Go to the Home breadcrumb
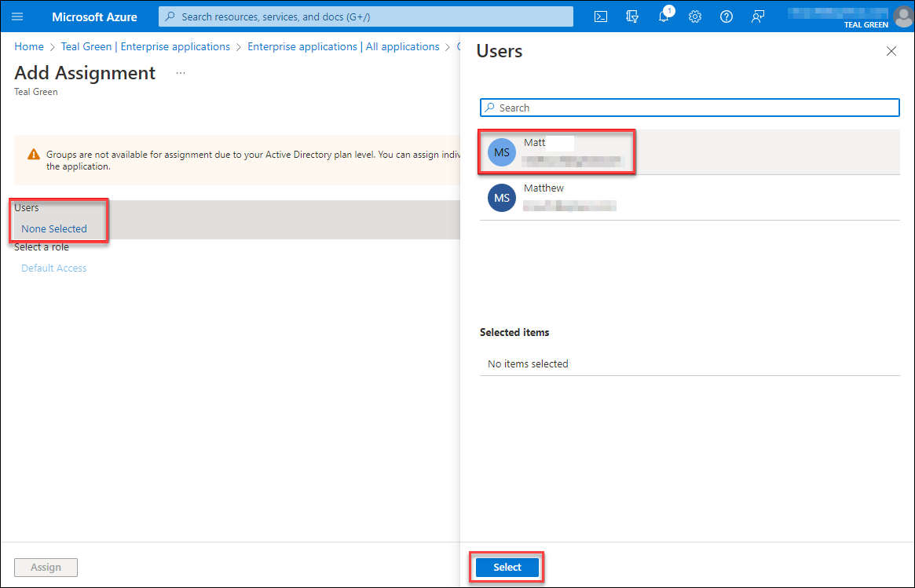Viewport: 915px width, 588px height. tap(28, 46)
